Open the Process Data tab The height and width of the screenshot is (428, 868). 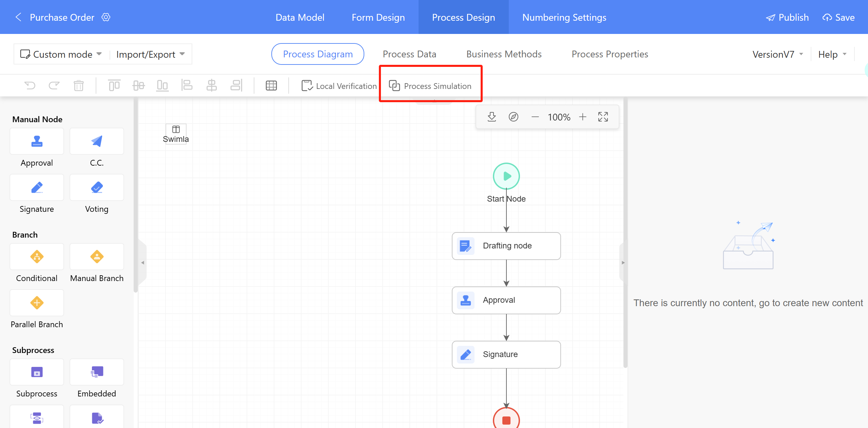[x=409, y=54]
